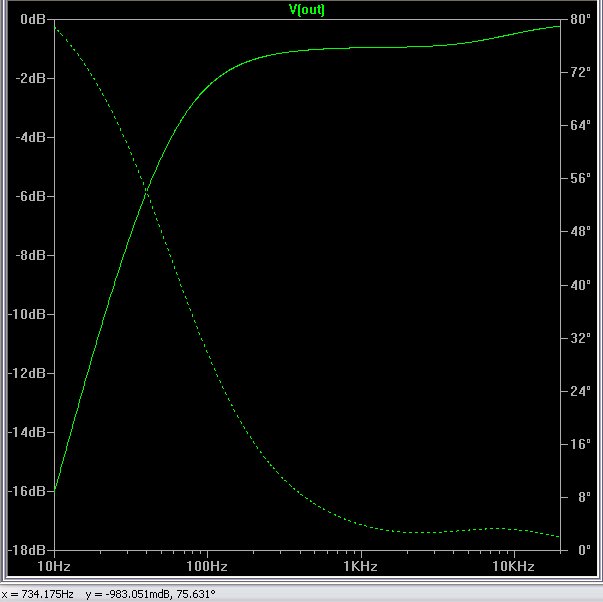Click the 16° phase axis label
Viewport: 603px width, 602px height.
tap(580, 444)
